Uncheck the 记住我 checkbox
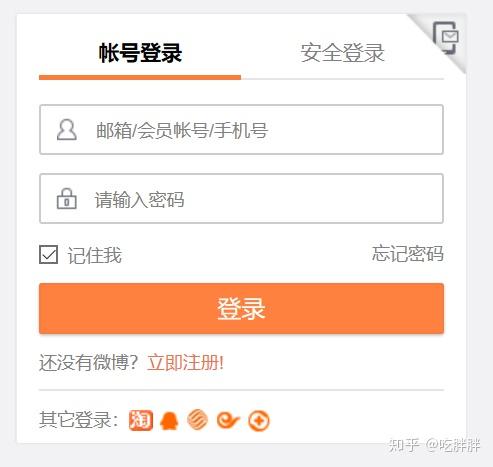The height and width of the screenshot is (467, 493). 49,255
